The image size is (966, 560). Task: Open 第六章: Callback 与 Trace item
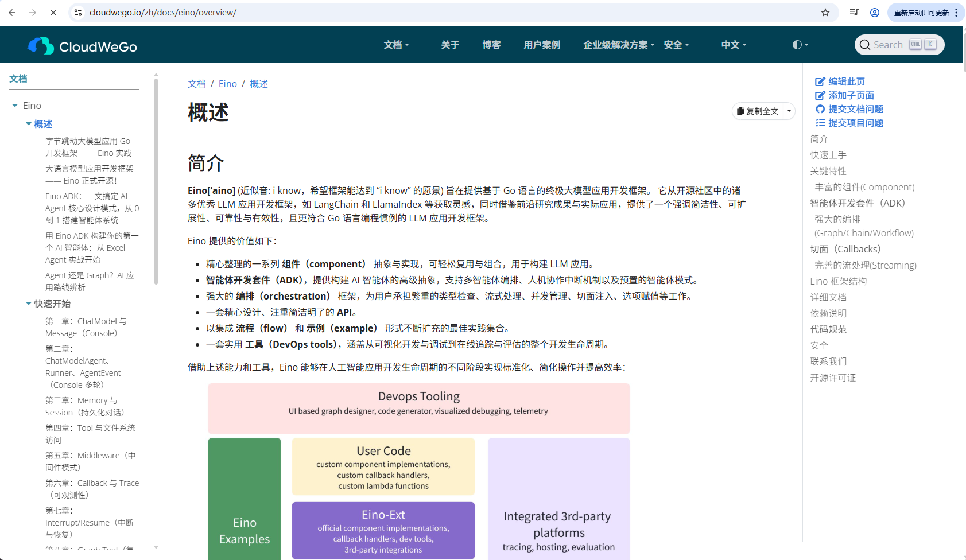92,489
